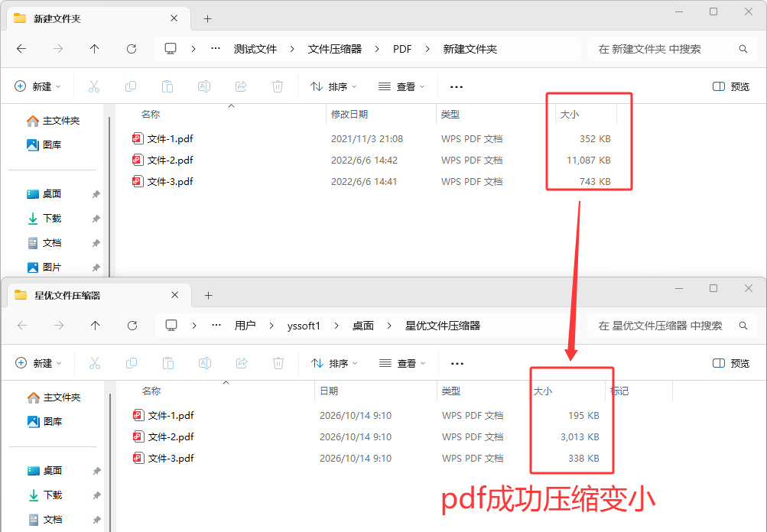Screen dimensions: 767x532
Task: Click the search magnifier in 星优文件压缩器 window
Action: click(x=743, y=326)
